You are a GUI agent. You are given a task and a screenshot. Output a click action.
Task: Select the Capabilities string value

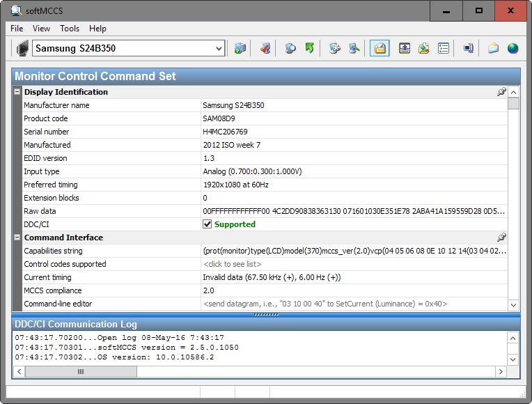tap(354, 251)
